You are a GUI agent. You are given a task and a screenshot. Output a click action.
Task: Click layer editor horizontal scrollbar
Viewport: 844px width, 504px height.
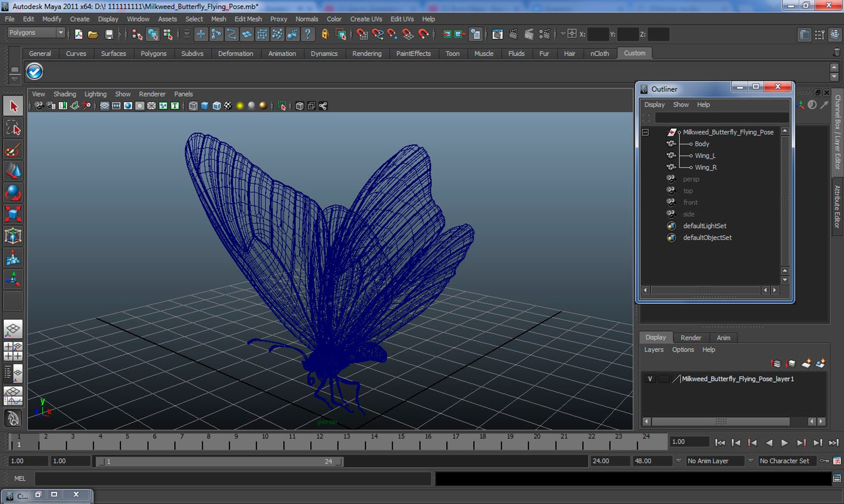pyautogui.click(x=721, y=422)
